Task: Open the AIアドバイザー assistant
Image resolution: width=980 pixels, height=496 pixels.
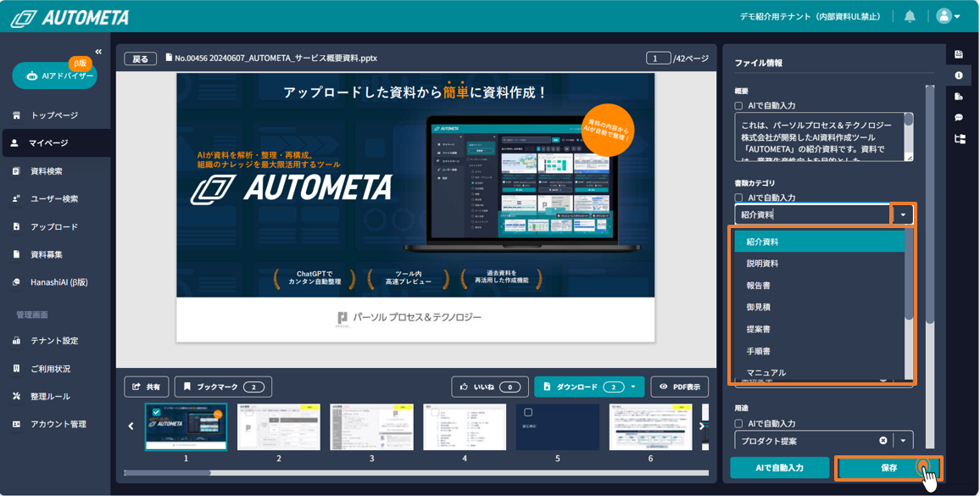Action: coord(55,75)
